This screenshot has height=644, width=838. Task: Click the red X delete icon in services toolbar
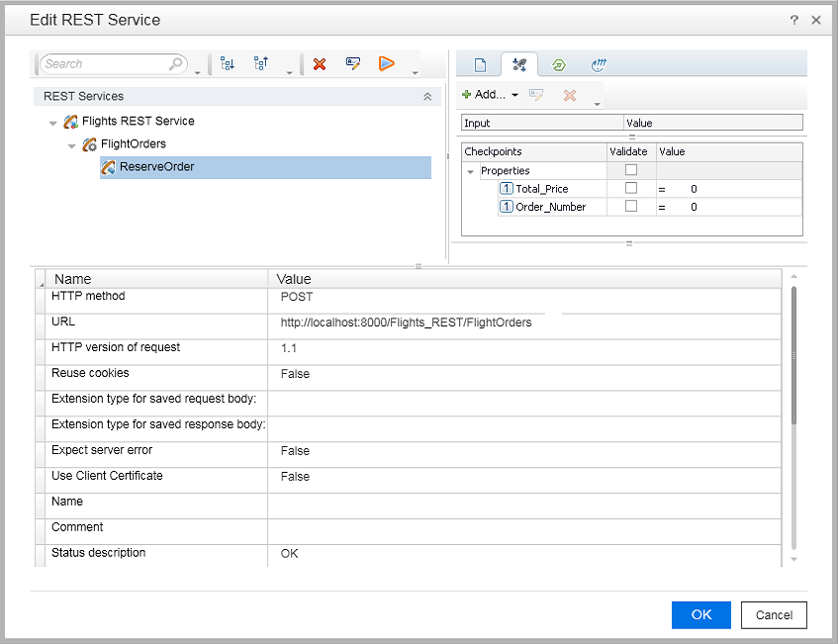click(320, 64)
